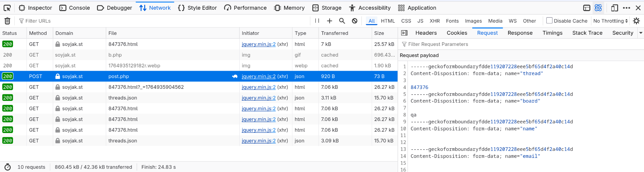The image size is (644, 172).
Task: Filter requests by XHR type
Action: tap(434, 21)
